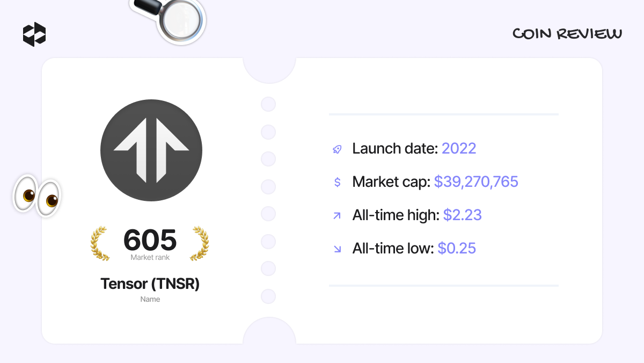Click the black cube logo top-left

34,34
